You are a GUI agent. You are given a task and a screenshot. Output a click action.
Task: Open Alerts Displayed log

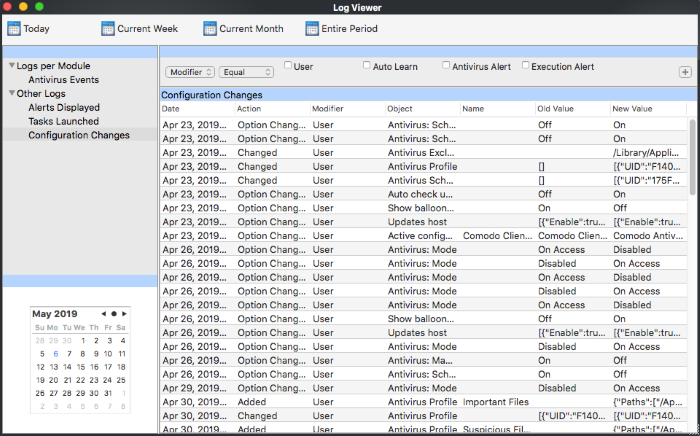click(x=64, y=107)
